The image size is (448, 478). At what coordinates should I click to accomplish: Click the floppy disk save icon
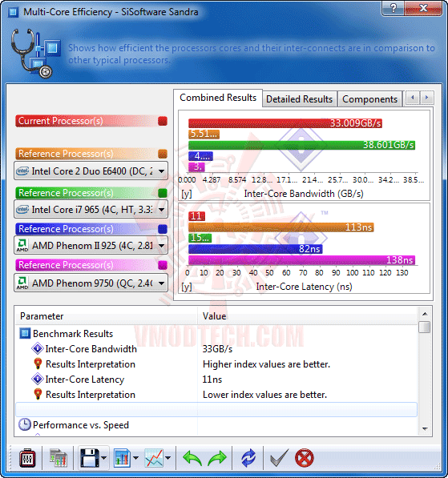tap(90, 458)
